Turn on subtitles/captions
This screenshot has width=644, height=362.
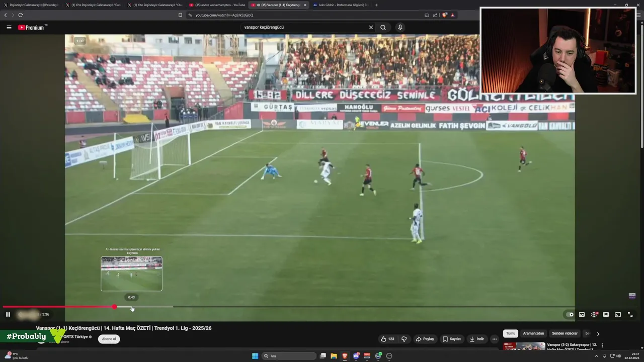click(x=582, y=314)
